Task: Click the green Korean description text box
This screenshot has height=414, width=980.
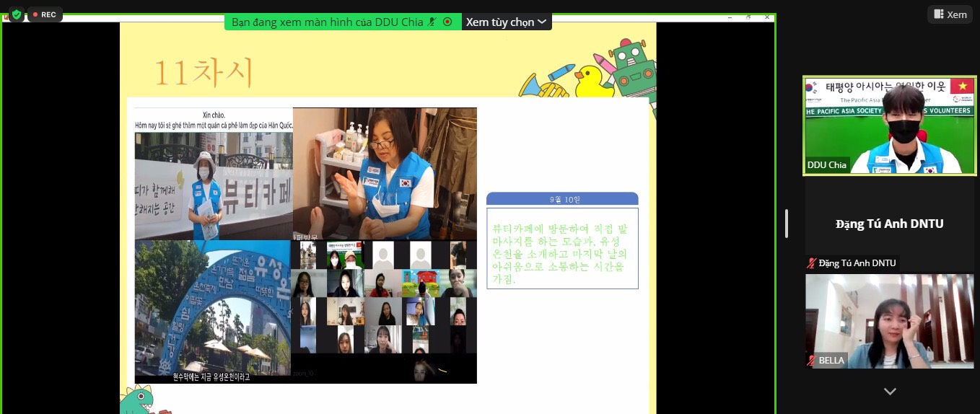Action: 562,248
